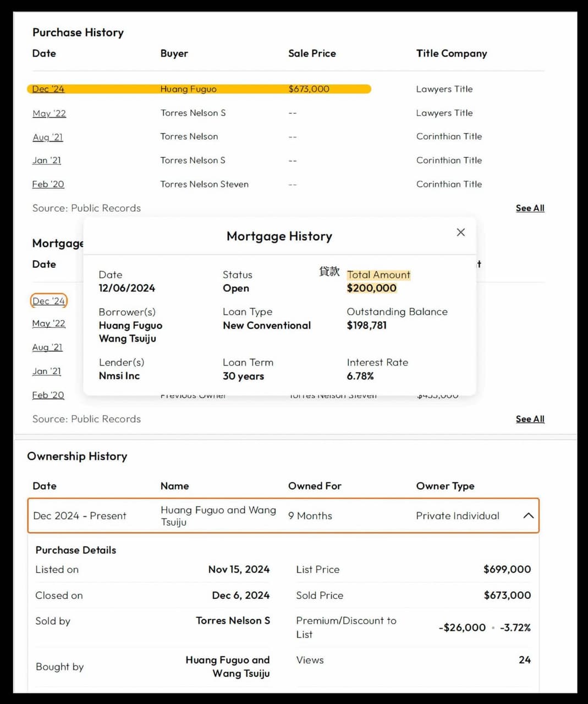
Task: Click buyer name Huang Fuguo
Action: (188, 89)
